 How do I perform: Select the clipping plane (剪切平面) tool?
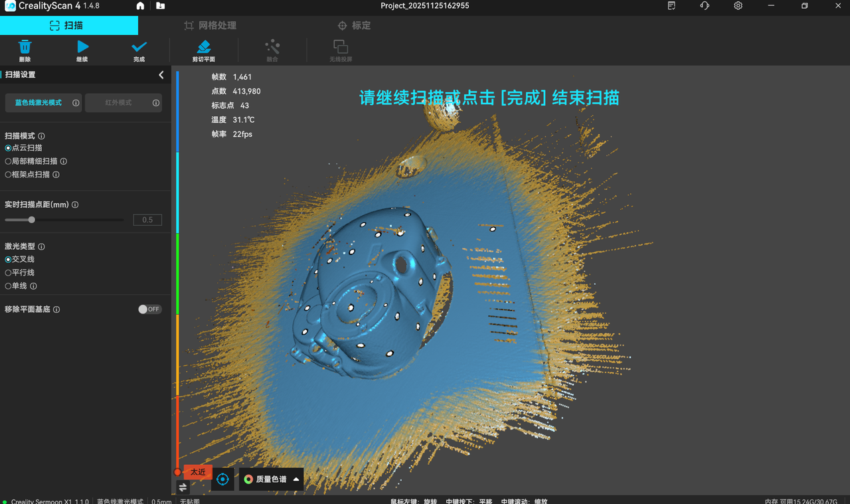[x=204, y=47]
